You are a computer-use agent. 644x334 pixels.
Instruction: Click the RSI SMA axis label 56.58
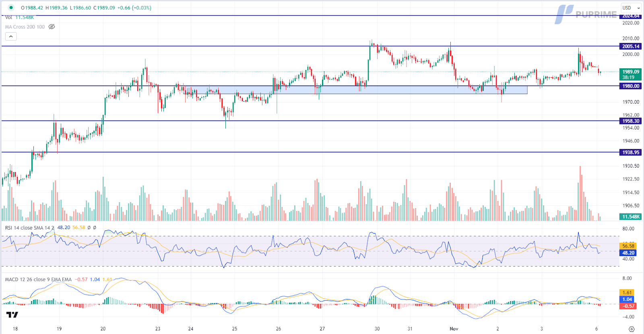pyautogui.click(x=628, y=246)
